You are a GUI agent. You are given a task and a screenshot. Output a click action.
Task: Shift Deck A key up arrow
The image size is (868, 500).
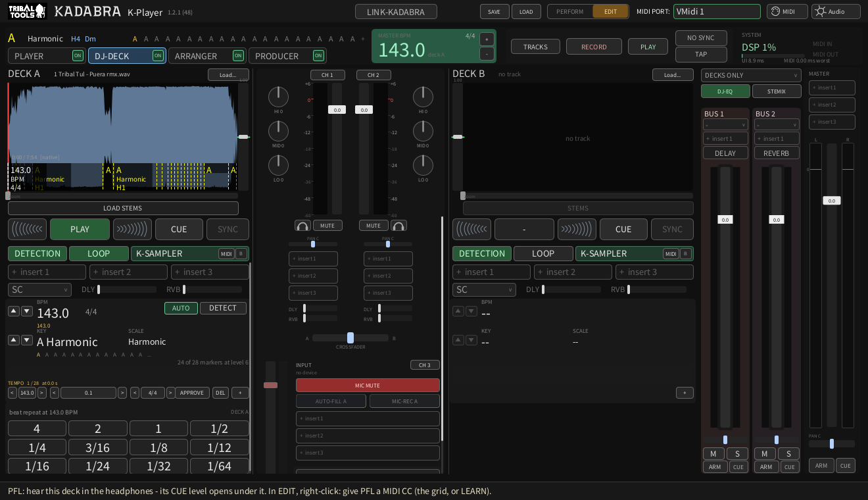click(14, 340)
